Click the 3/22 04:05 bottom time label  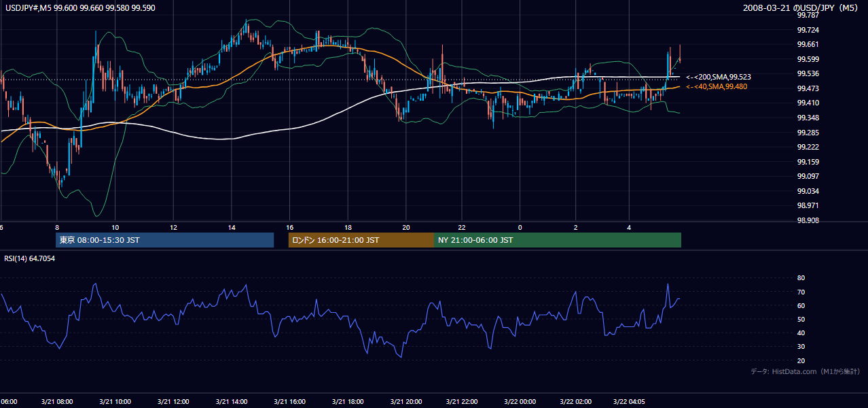[x=630, y=402]
